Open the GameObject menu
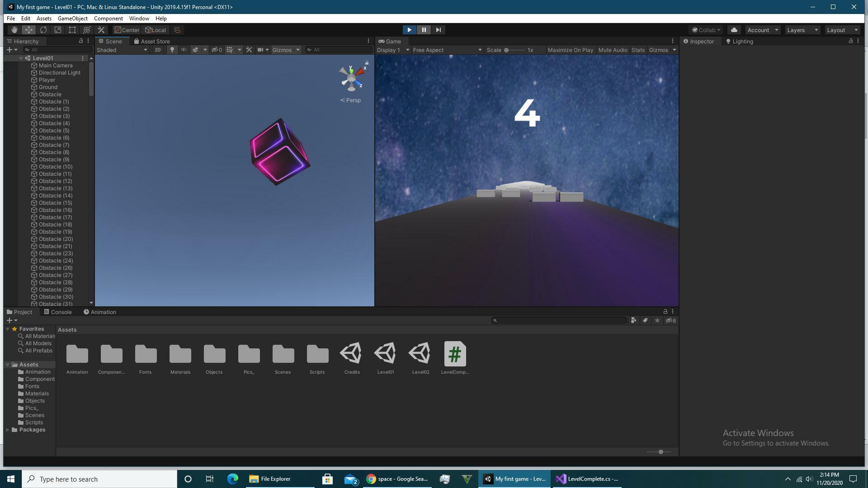 (x=72, y=19)
